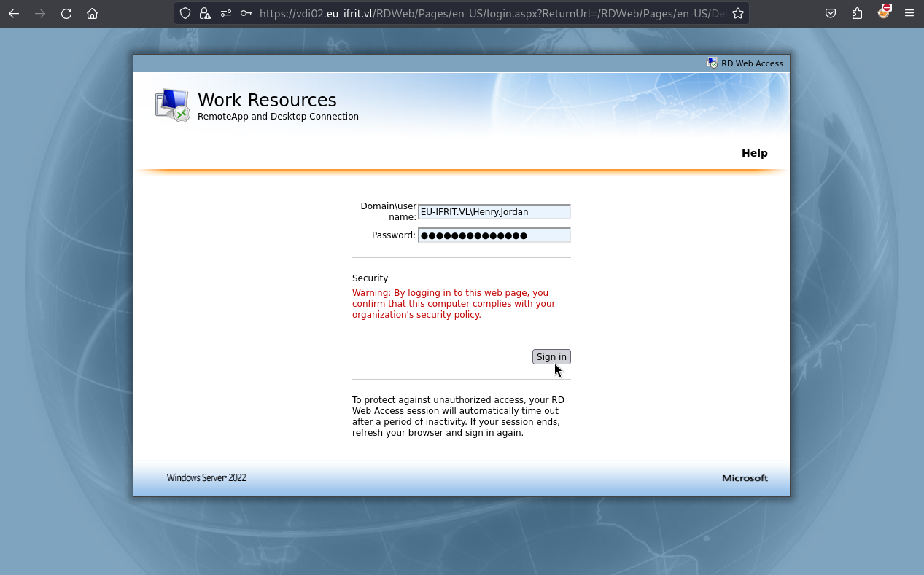
Task: Show site security lock information
Action: [x=205, y=13]
